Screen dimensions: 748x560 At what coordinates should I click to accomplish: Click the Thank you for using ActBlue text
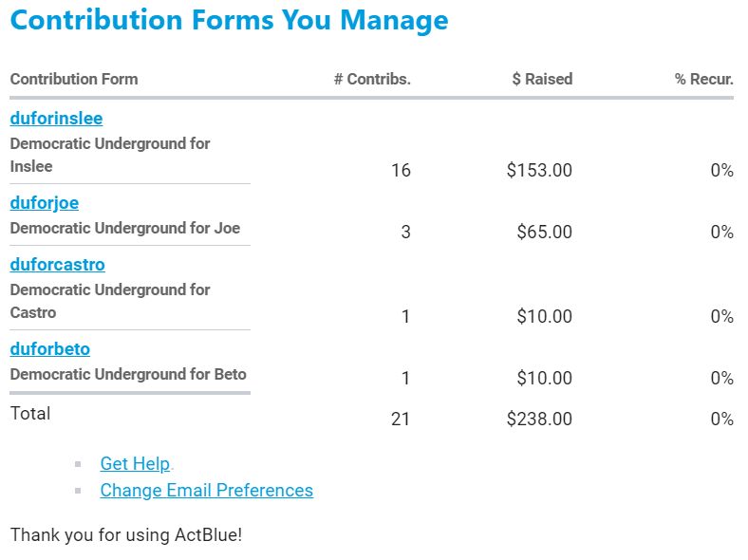pos(126,535)
